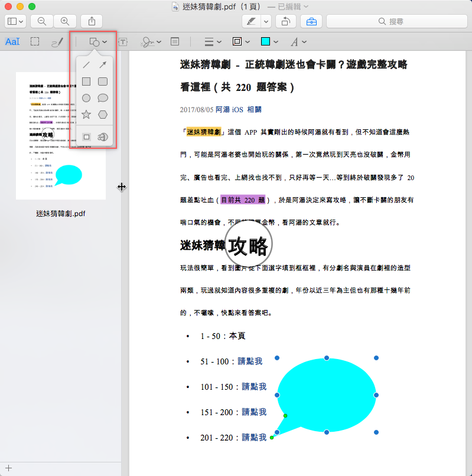Click the Text box tool

click(123, 42)
